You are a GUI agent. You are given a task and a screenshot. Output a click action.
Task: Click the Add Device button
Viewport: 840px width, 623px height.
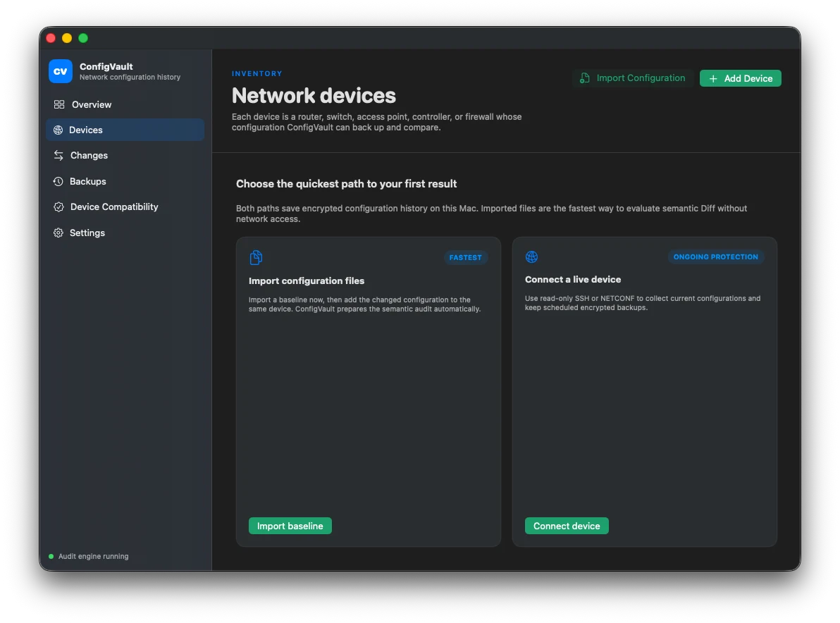[741, 79]
